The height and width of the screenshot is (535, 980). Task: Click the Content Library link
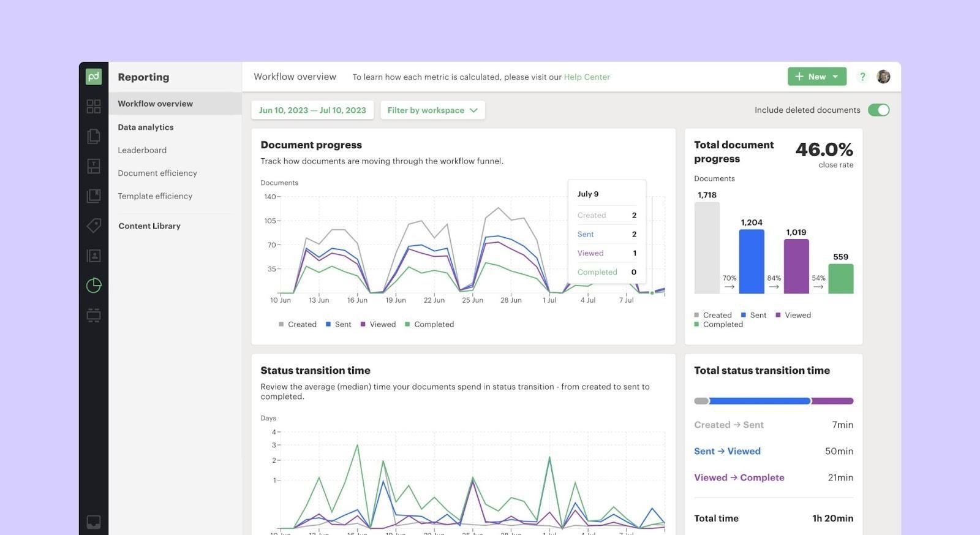point(149,226)
